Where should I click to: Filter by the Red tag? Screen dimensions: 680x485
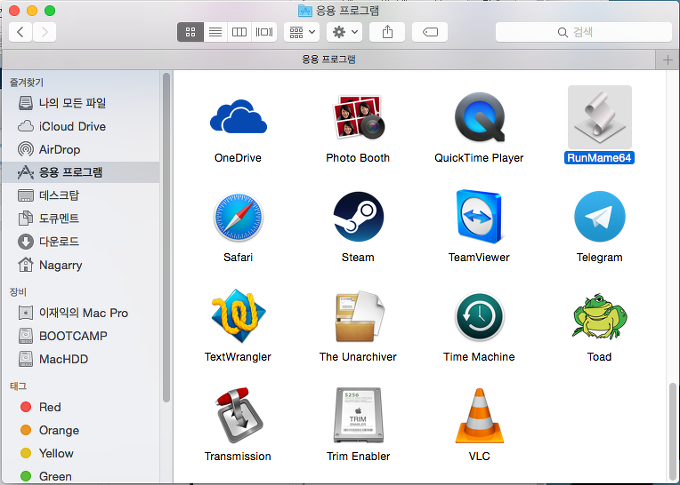click(x=82, y=407)
